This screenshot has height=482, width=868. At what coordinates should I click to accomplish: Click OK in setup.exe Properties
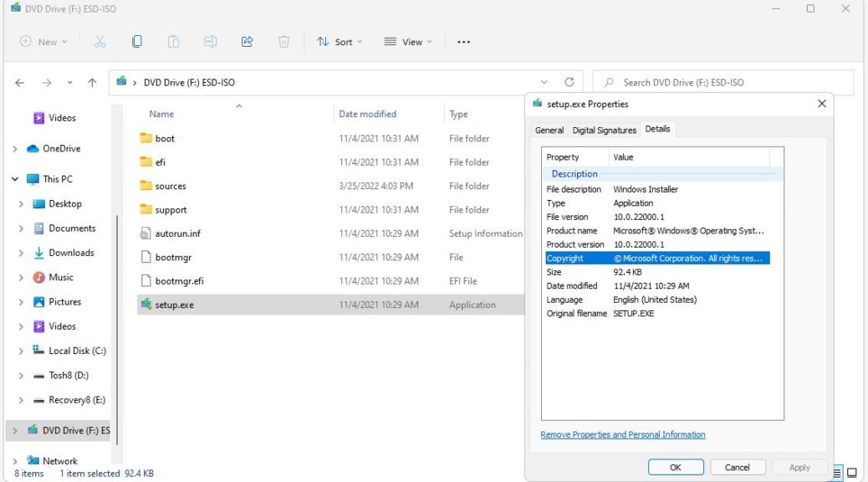[676, 467]
